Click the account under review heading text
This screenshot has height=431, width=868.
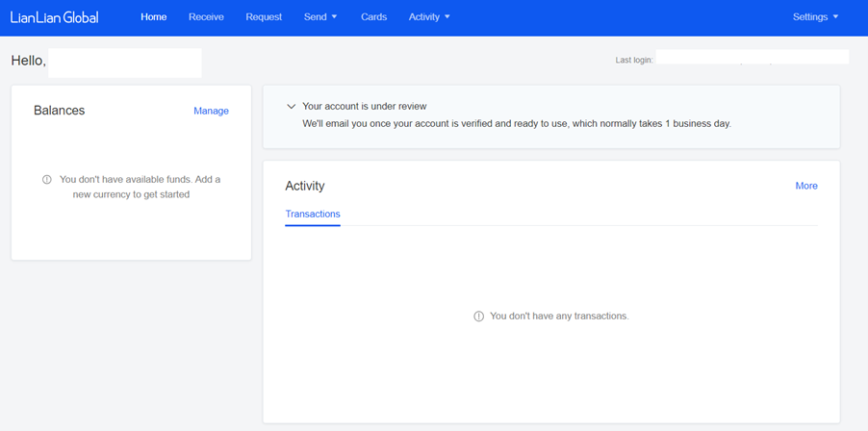pos(365,106)
